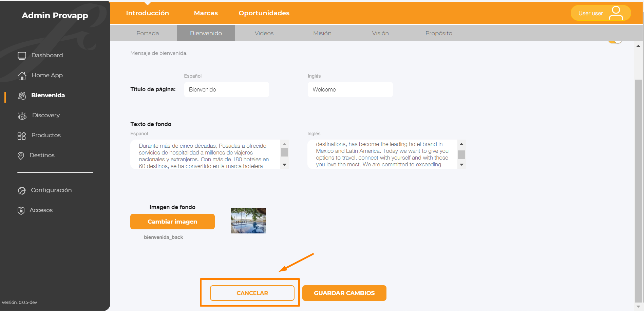Screen dimensions: 644x311
Task: Click the Home App house icon
Action: point(22,76)
